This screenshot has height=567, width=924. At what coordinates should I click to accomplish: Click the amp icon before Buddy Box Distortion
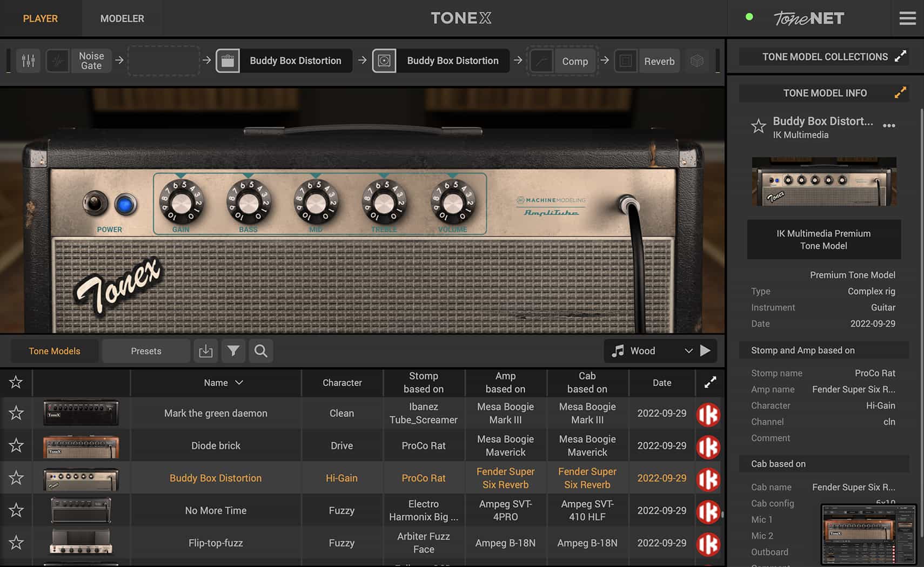coord(227,61)
